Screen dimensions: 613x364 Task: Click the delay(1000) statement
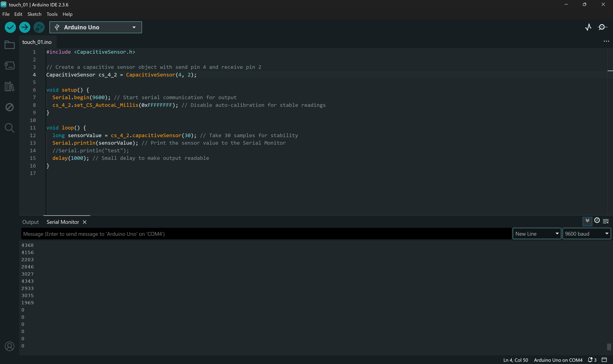[x=71, y=158]
